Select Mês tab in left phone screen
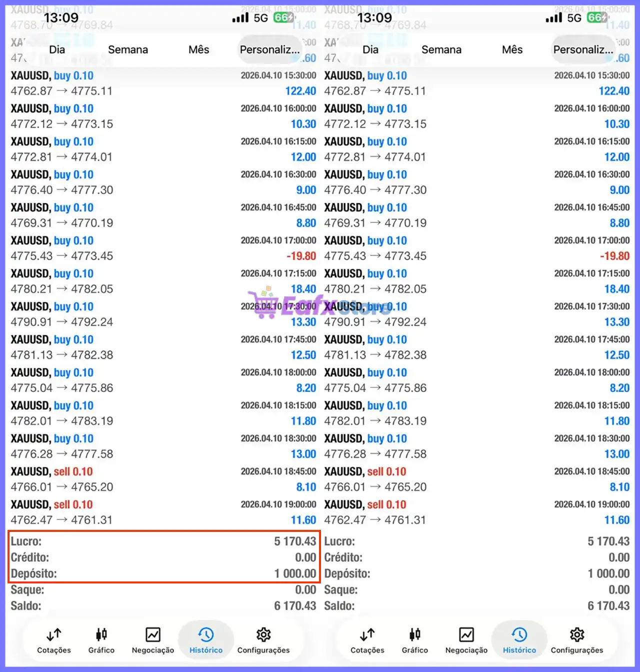This screenshot has height=672, width=640. click(198, 50)
